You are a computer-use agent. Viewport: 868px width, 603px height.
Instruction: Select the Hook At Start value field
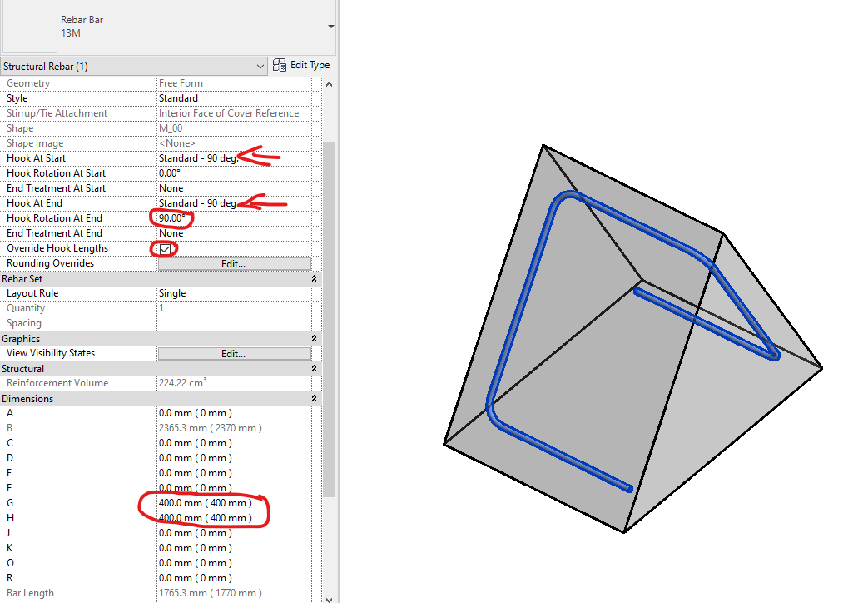[x=234, y=158]
